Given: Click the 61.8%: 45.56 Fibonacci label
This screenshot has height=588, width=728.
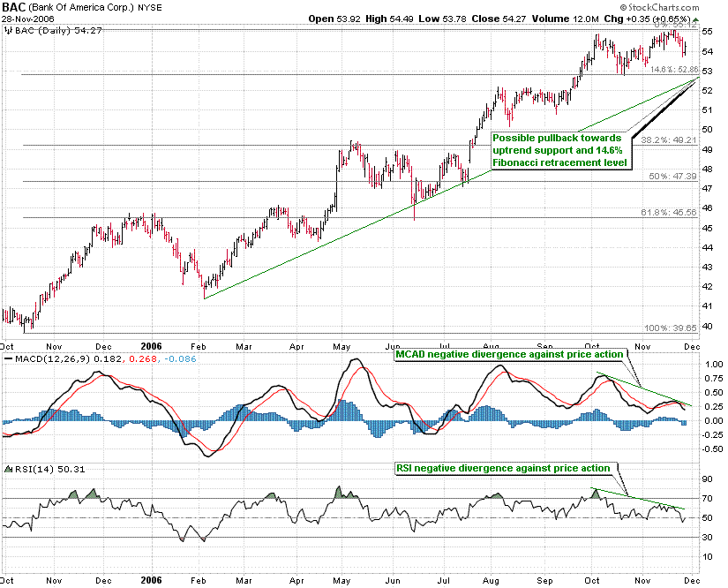Looking at the screenshot, I should (669, 212).
